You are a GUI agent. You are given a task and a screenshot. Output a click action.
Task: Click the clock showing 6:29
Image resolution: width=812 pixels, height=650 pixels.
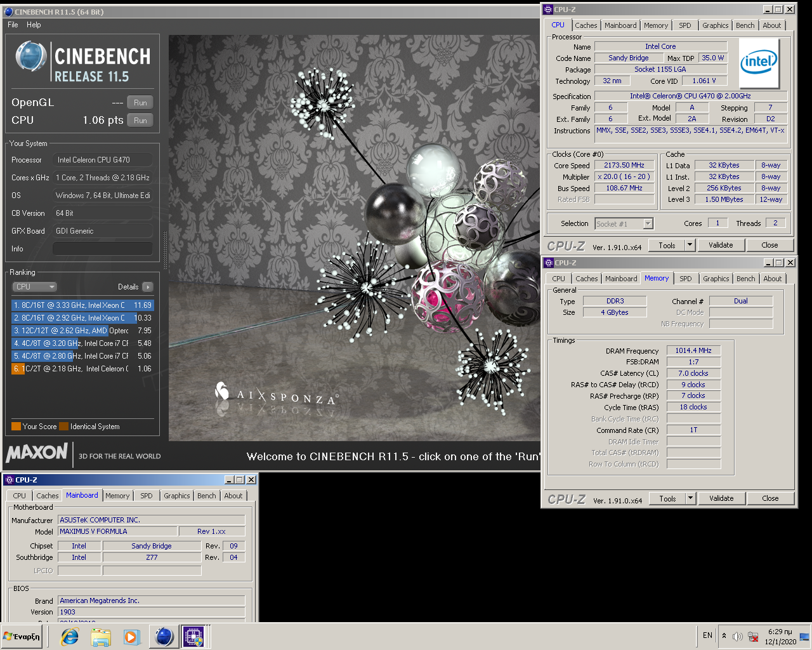pos(780,632)
